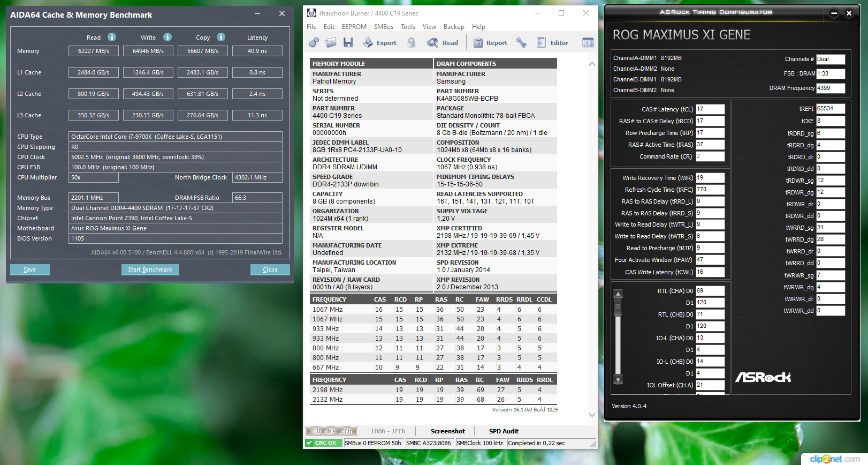Click SMBus 0 EEPROM 50h status entry

373,443
